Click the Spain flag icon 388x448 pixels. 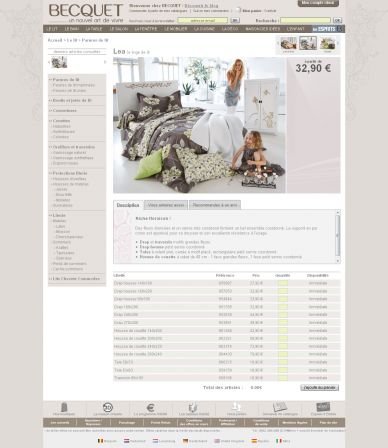(x=254, y=441)
